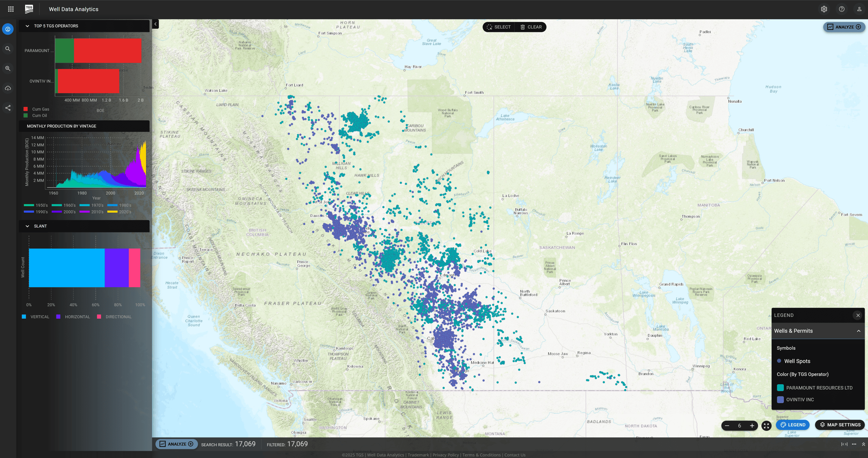Open MAP SETTINGS
This screenshot has height=458, width=868.
point(840,425)
